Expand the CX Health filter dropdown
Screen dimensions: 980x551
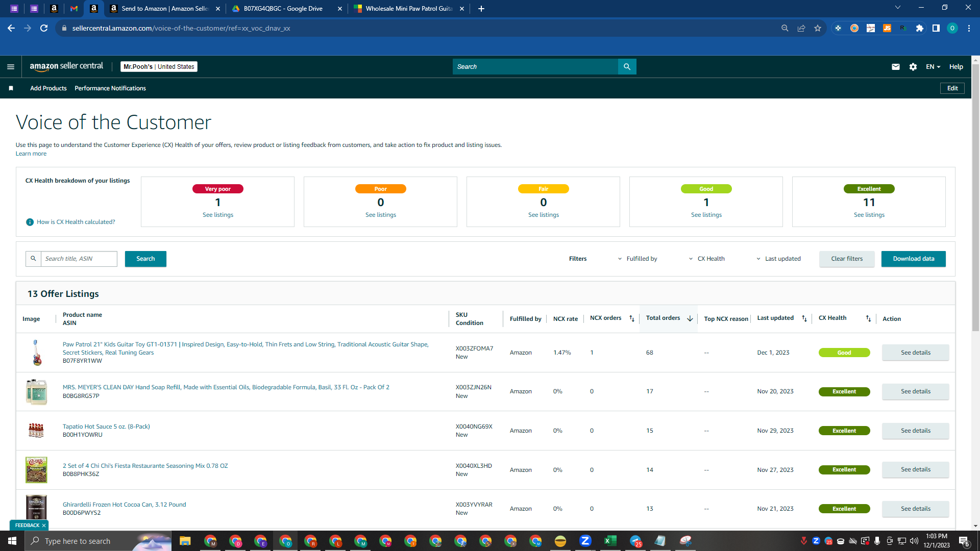click(707, 259)
